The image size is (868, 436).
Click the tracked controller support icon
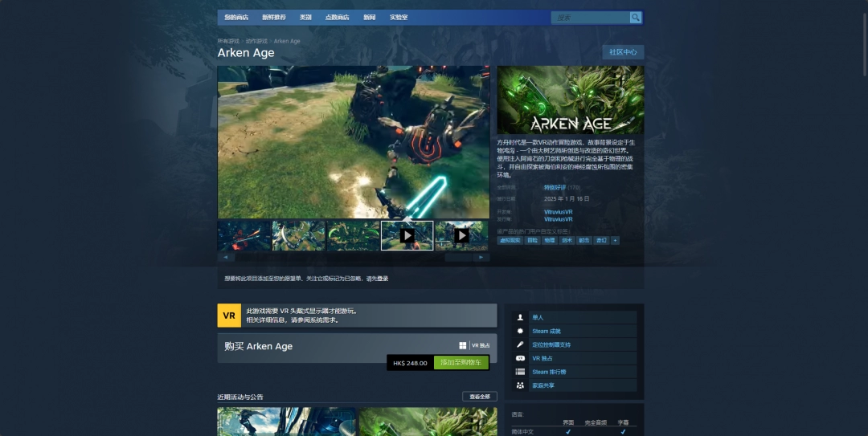[520, 344]
